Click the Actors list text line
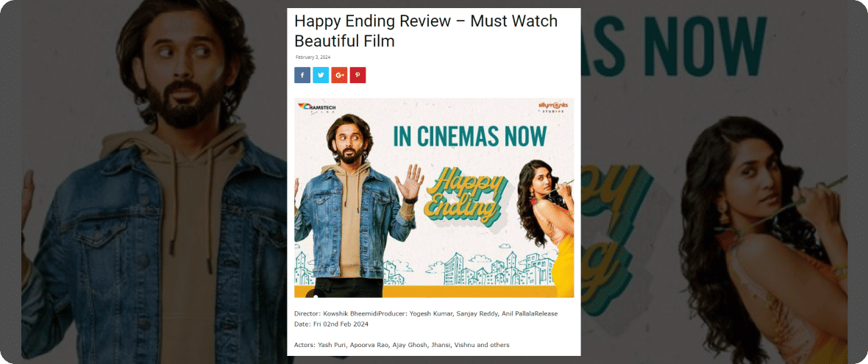 click(402, 345)
